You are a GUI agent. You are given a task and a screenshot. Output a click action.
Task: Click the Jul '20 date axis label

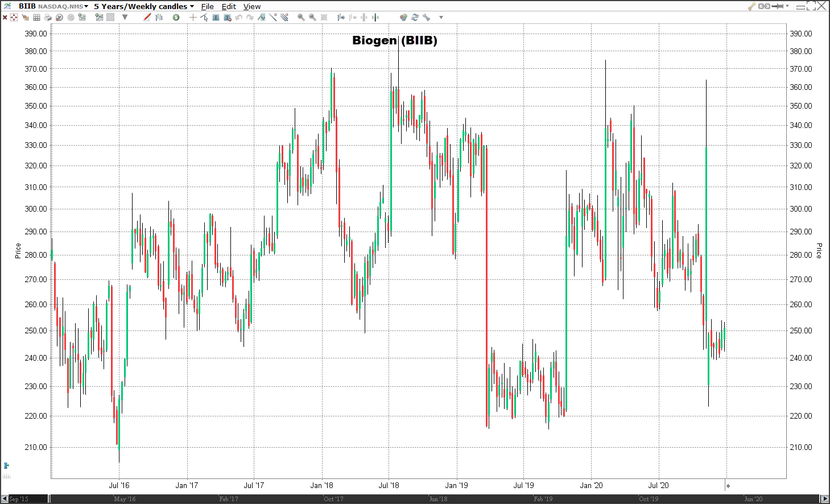coord(659,485)
